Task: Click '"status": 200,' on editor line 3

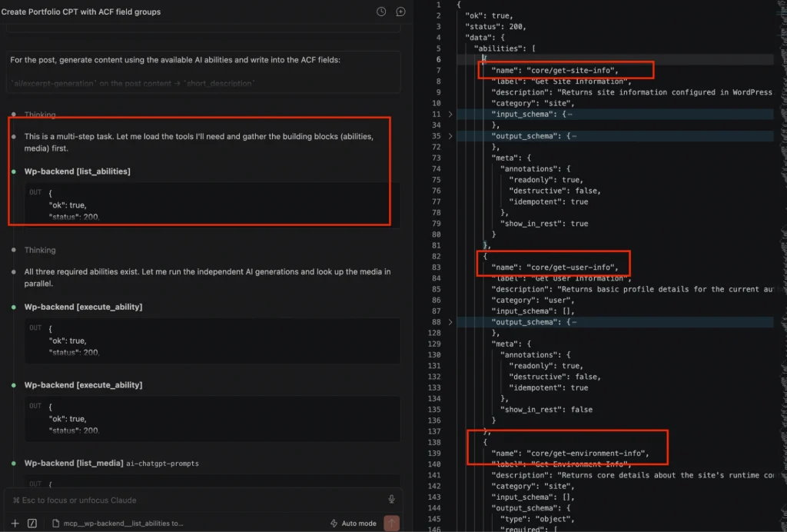Action: pos(496,27)
